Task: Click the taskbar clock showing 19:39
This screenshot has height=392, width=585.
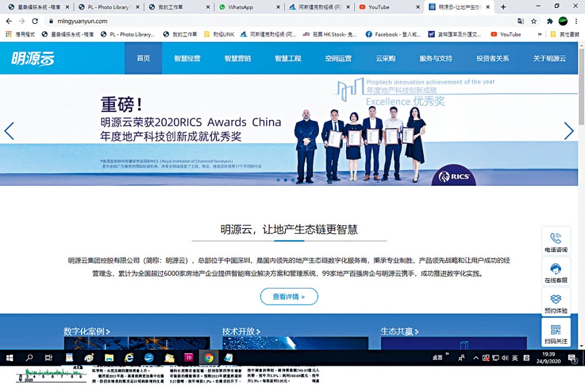Action: point(548,358)
